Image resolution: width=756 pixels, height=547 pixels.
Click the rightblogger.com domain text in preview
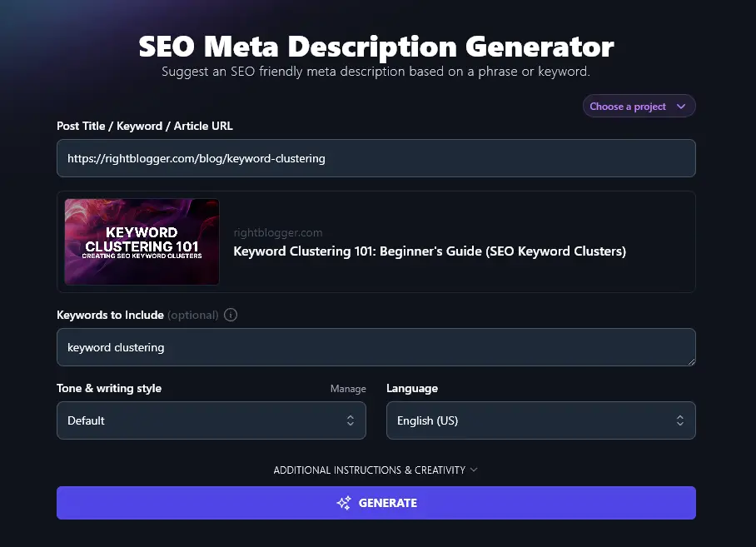click(x=277, y=233)
